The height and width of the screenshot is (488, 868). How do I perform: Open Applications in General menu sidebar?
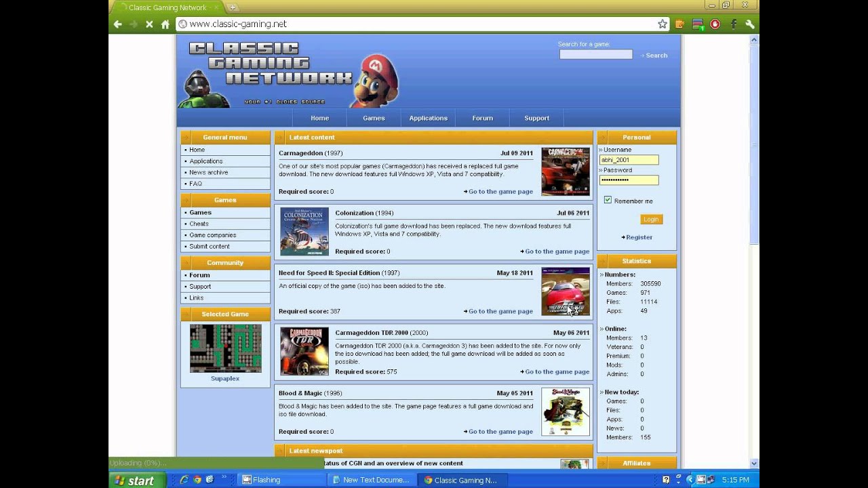click(206, 161)
